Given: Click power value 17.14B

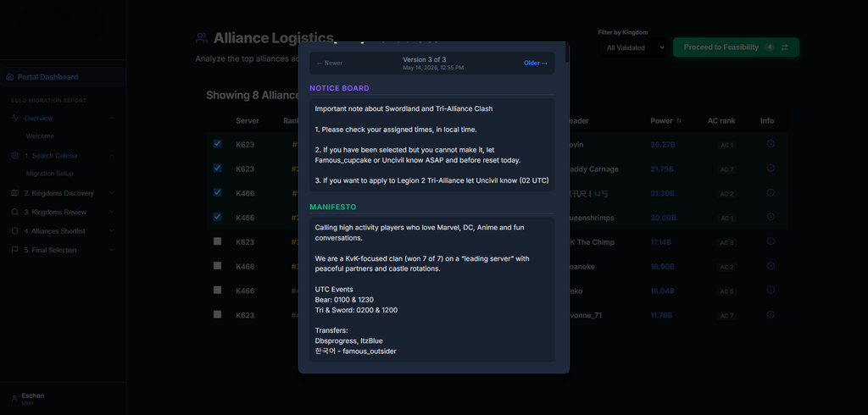Looking at the screenshot, I should [660, 242].
